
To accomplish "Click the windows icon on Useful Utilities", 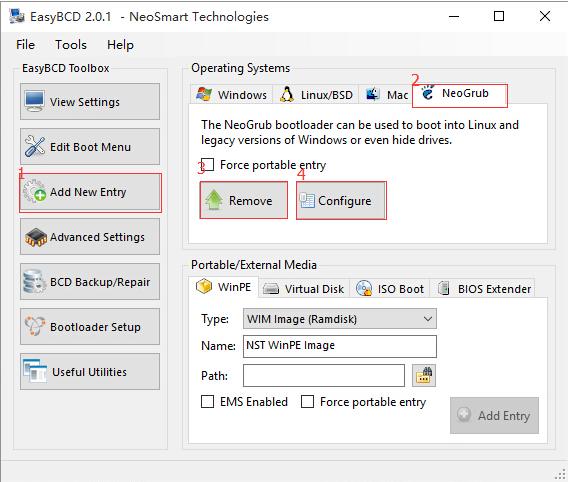I will [x=35, y=371].
